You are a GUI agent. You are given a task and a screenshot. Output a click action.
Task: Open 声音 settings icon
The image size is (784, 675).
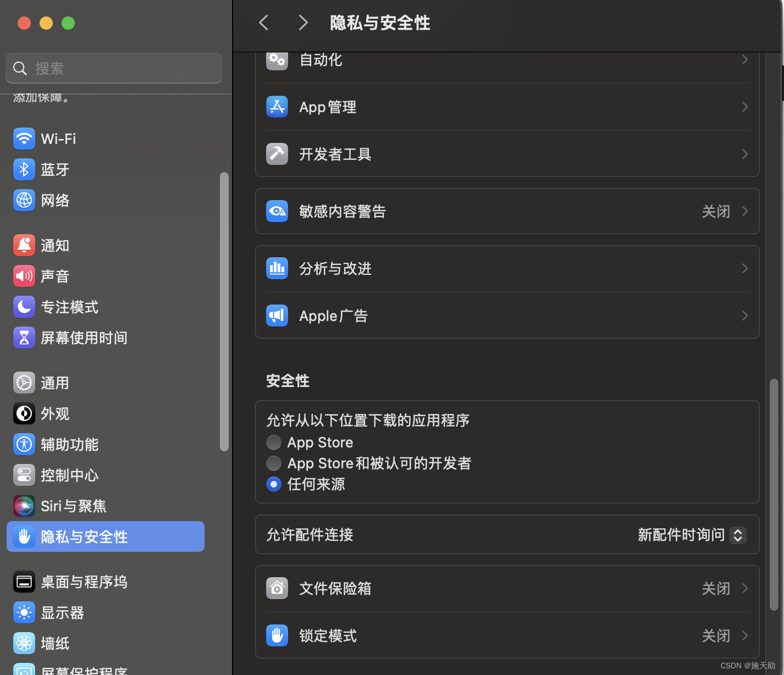pos(24,276)
